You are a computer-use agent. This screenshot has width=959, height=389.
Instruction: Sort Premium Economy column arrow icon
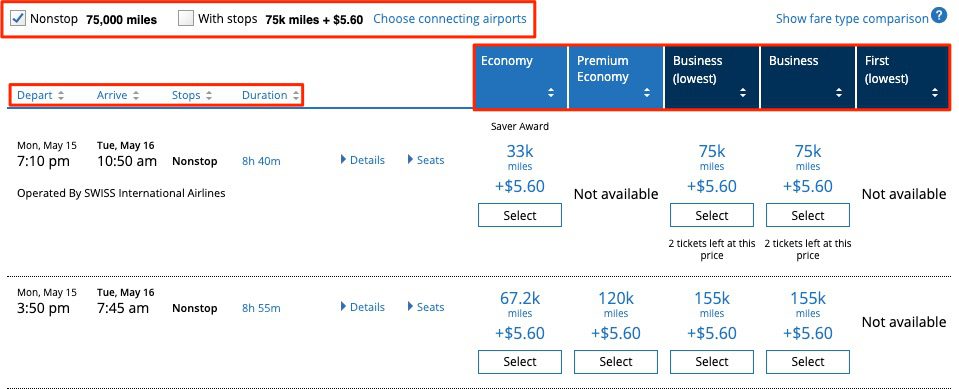click(x=647, y=93)
